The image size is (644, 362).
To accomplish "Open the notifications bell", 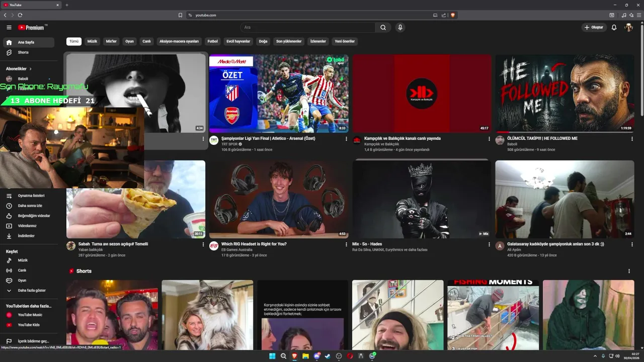I will pyautogui.click(x=614, y=27).
